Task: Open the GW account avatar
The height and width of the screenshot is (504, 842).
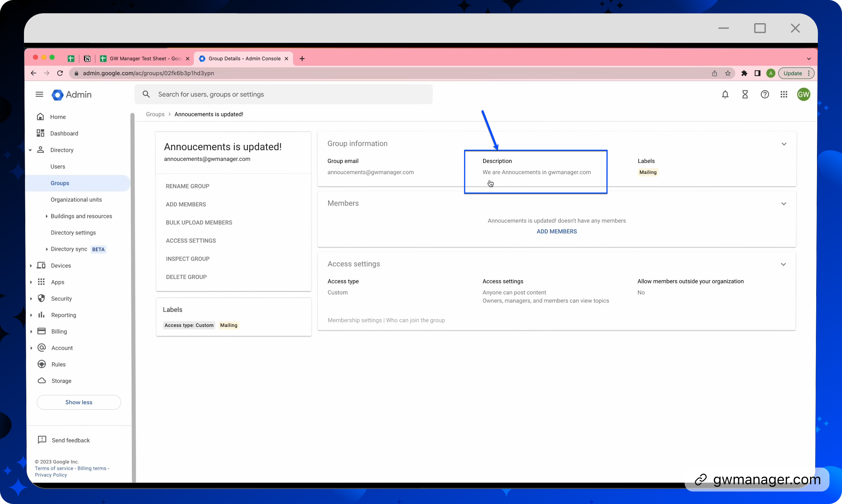Action: pos(804,95)
